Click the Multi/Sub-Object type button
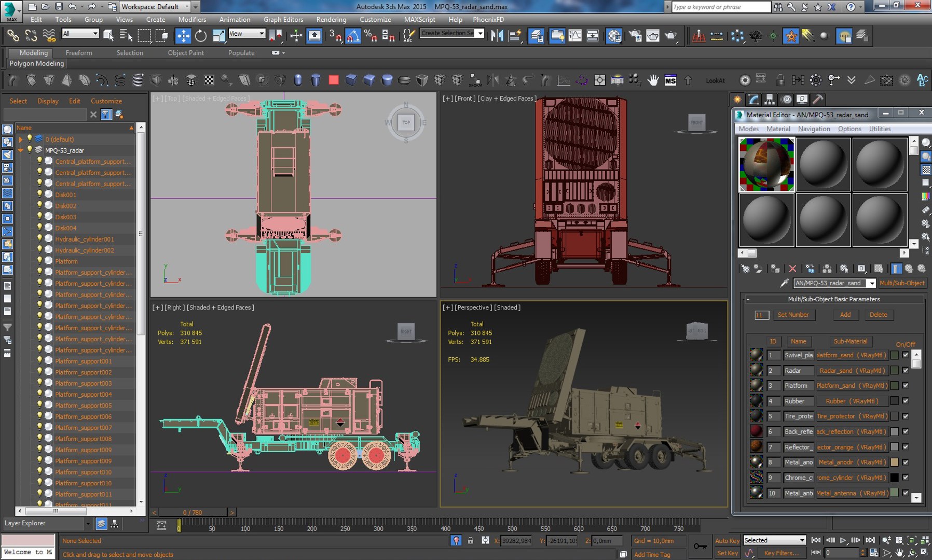 point(902,283)
